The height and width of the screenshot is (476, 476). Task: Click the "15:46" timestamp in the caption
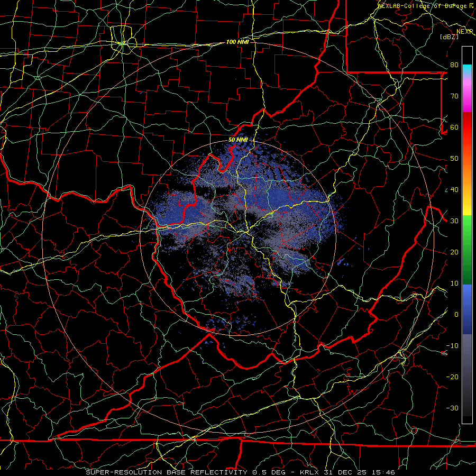click(383, 472)
